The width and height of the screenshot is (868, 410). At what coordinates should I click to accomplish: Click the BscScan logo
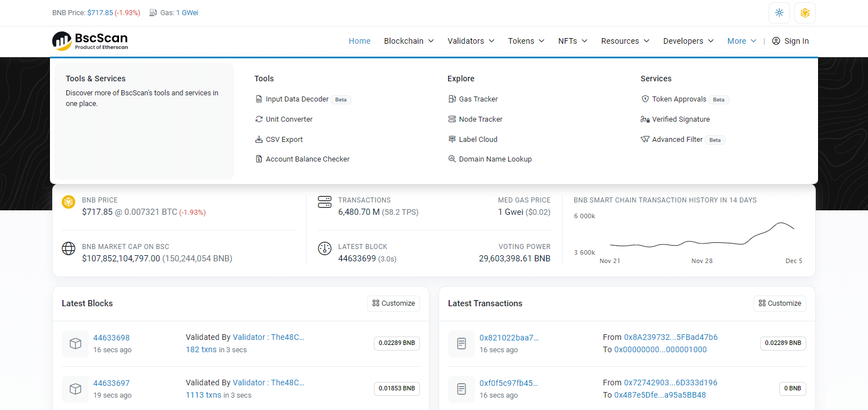point(90,41)
